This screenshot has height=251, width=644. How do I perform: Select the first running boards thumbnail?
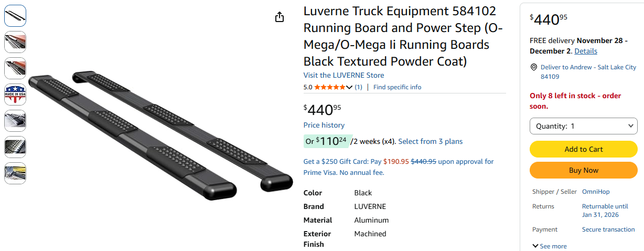click(15, 16)
